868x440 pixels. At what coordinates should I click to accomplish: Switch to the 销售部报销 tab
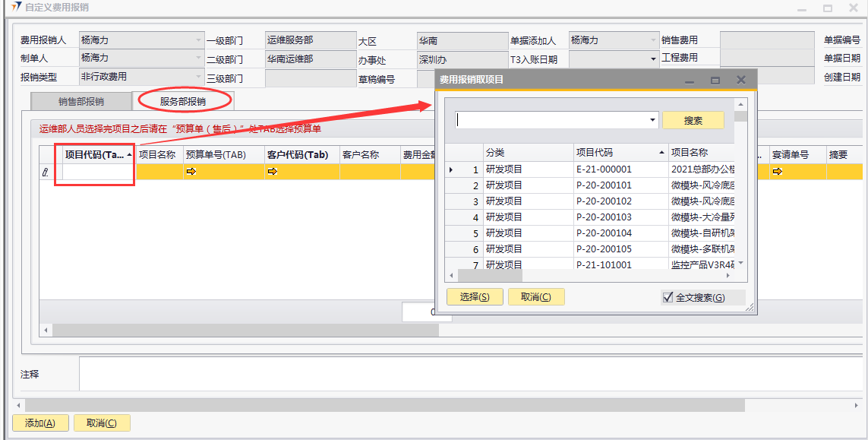click(x=81, y=101)
